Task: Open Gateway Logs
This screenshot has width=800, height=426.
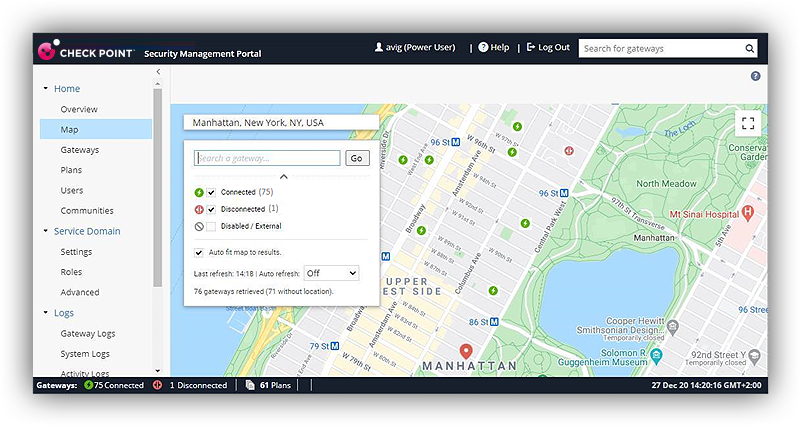Action: coord(88,333)
